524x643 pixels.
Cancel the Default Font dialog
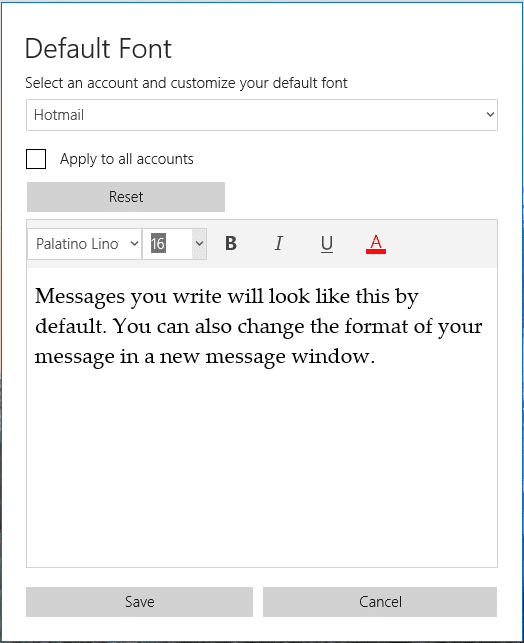[380, 602]
